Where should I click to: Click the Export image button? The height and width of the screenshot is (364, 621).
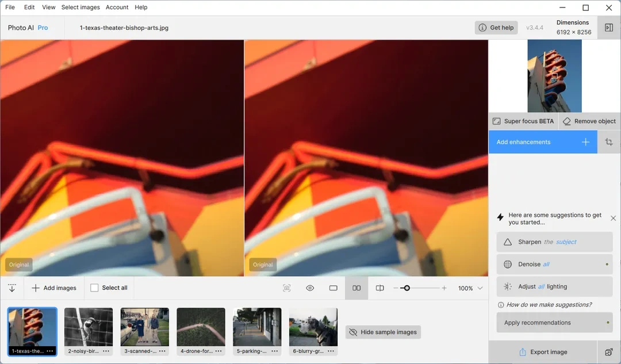click(x=543, y=352)
